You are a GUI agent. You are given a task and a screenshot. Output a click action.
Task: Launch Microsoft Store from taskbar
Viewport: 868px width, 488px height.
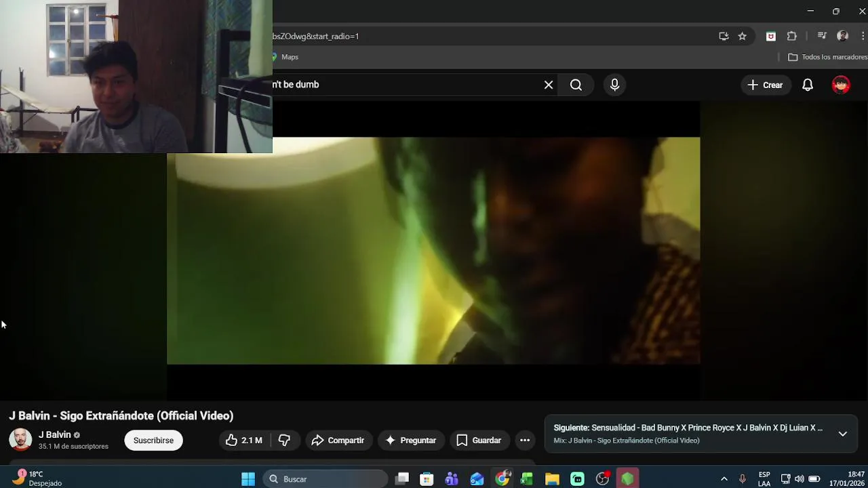[427, 479]
